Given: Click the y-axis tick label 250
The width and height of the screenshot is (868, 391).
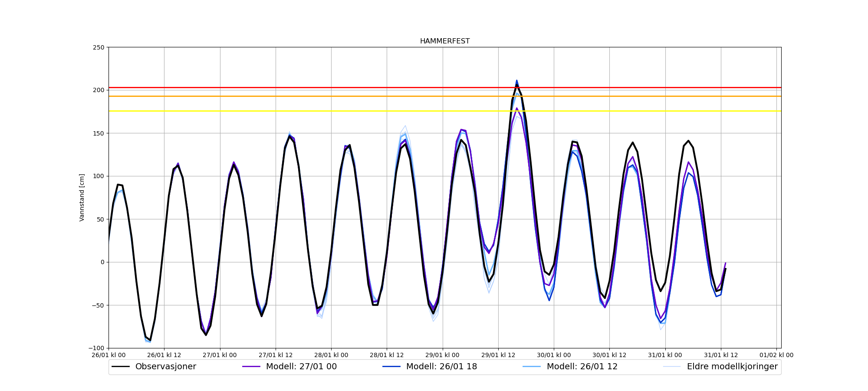Looking at the screenshot, I should [x=99, y=47].
